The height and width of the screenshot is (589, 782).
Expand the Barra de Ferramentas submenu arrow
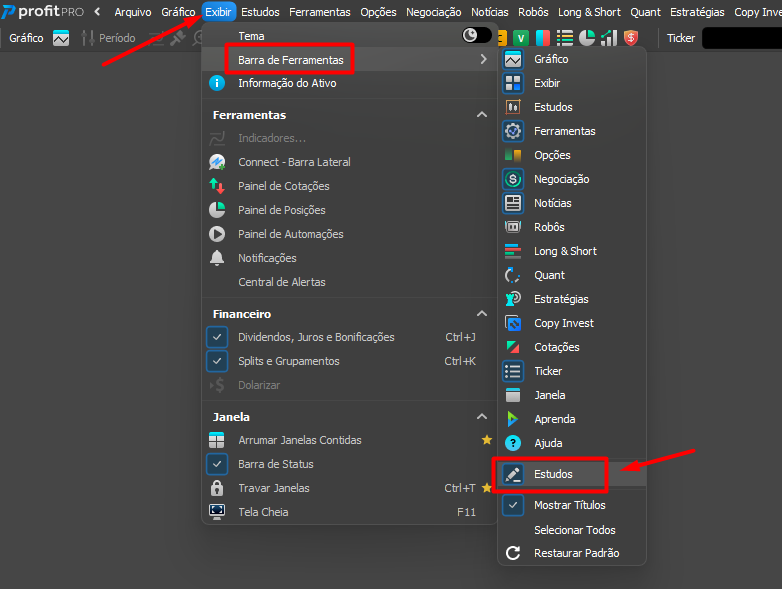click(483, 59)
